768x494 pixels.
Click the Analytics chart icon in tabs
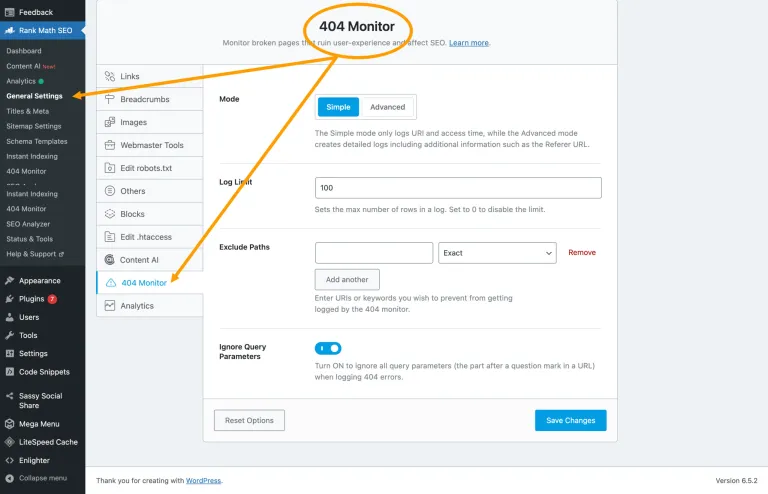(110, 306)
